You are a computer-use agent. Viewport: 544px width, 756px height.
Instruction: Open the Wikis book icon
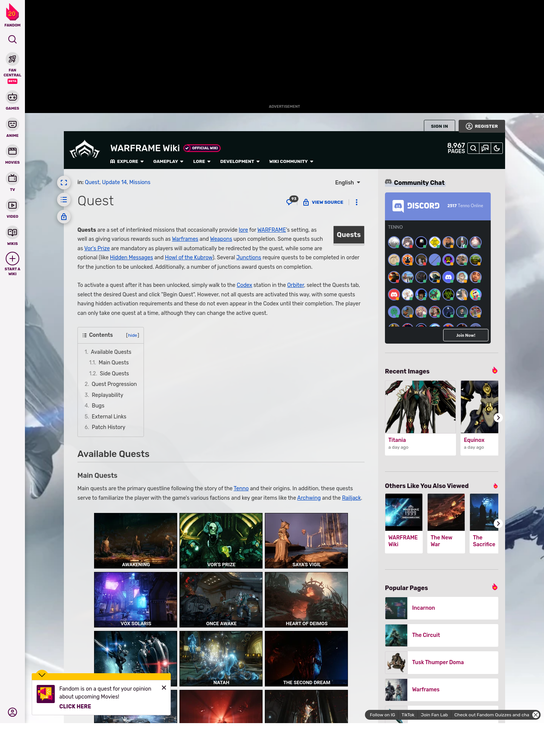[12, 232]
